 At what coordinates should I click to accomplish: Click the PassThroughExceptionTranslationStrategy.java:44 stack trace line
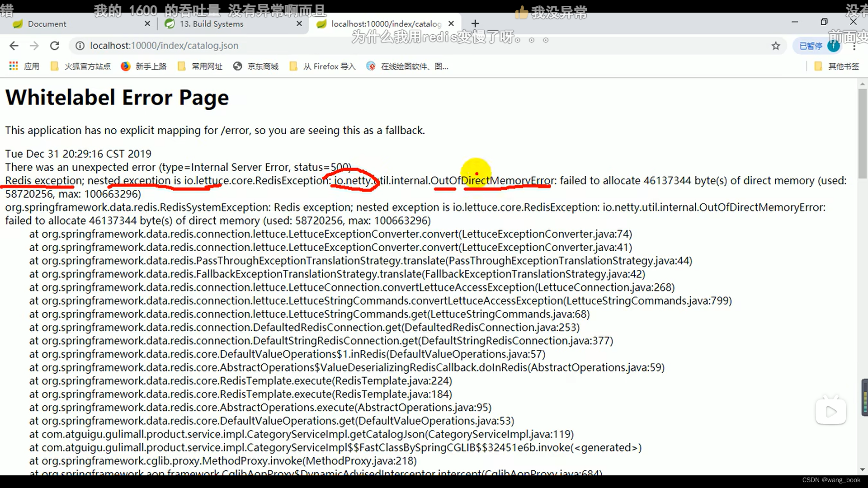click(x=361, y=261)
